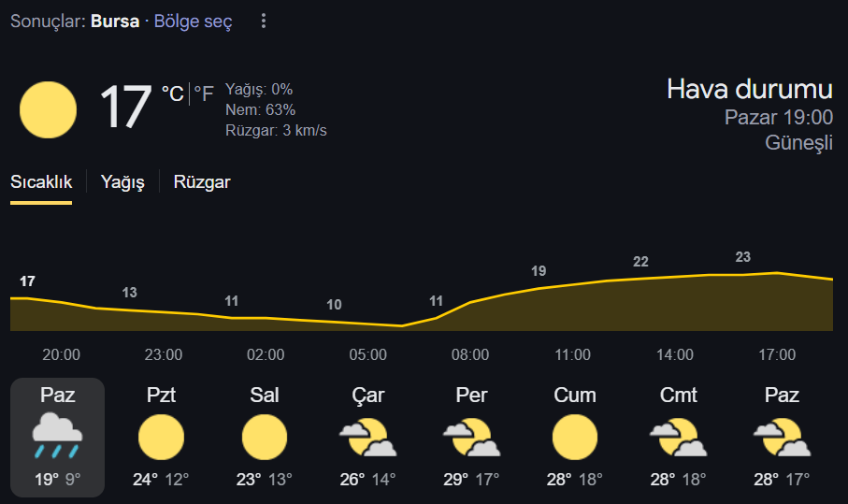Click the rainy cloud icon for Paz today
The width and height of the screenshot is (848, 504).
[x=57, y=436]
